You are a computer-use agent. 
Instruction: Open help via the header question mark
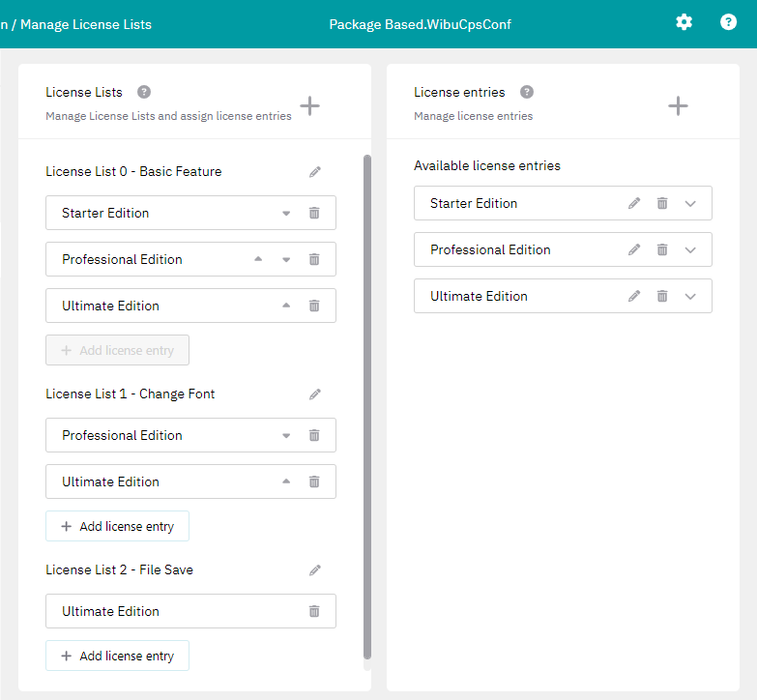[x=728, y=22]
